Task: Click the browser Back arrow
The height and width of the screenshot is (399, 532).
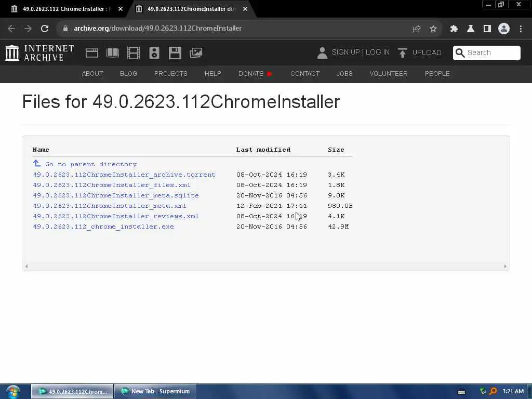Action: 11,29
